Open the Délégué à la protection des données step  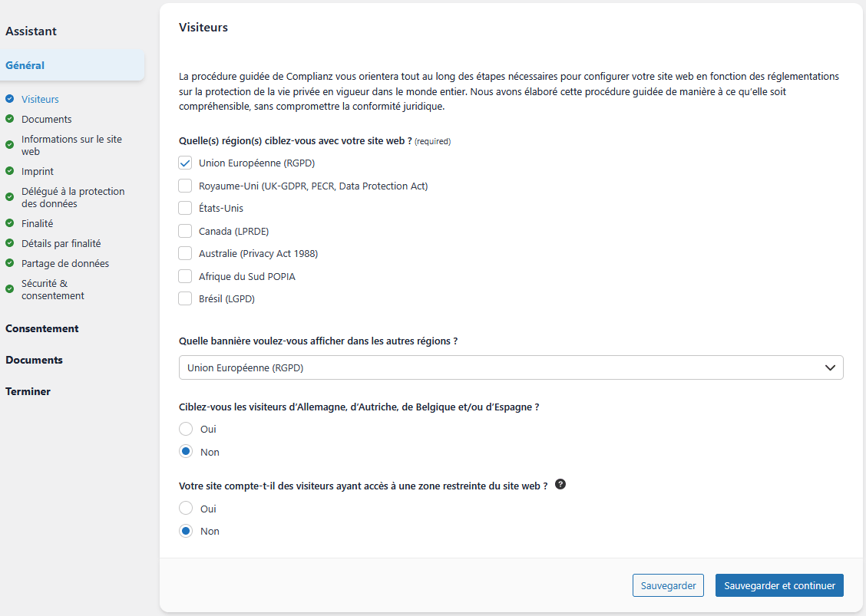click(x=73, y=196)
